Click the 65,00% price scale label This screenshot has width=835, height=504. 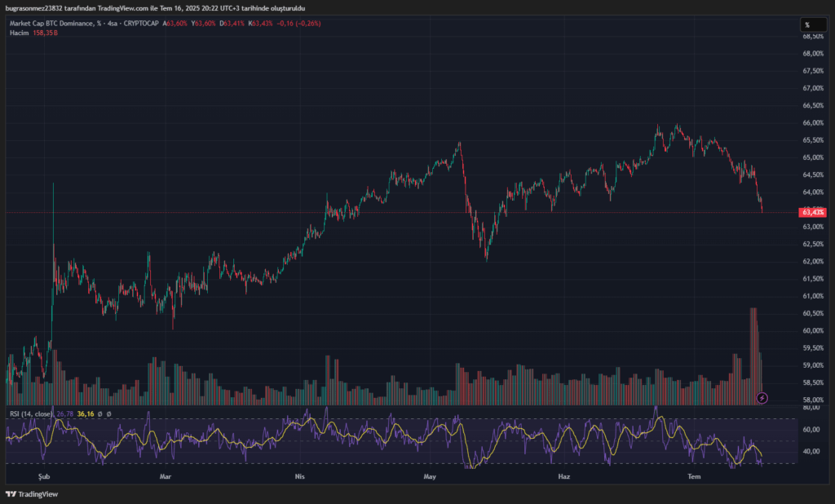pyautogui.click(x=813, y=157)
